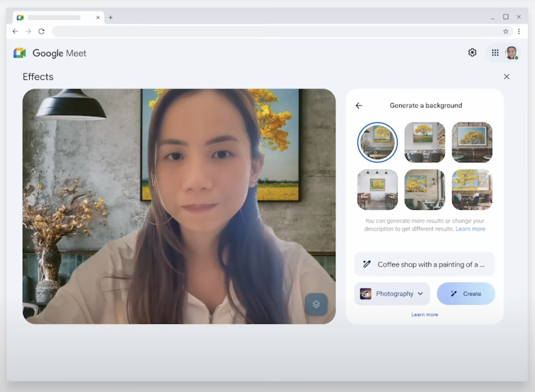This screenshot has width=535, height=392.
Task: Edit the Coffee shop prompt field
Action: tap(424, 264)
